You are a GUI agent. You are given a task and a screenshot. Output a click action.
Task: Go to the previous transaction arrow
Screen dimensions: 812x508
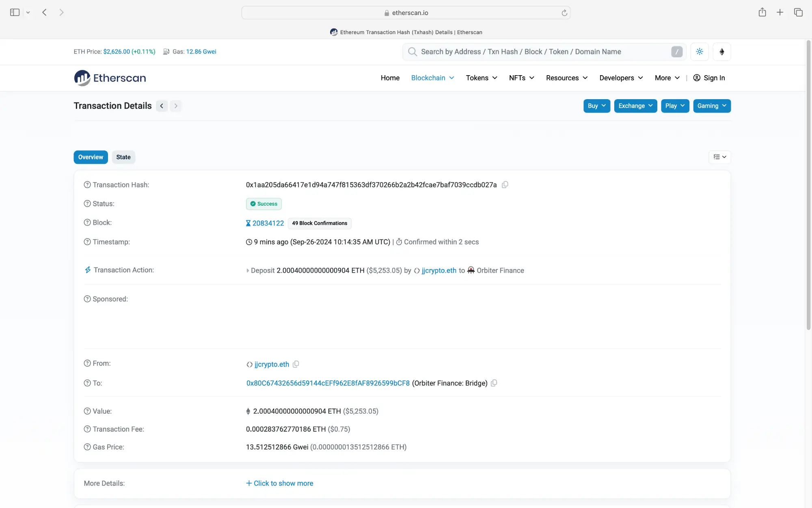point(162,106)
